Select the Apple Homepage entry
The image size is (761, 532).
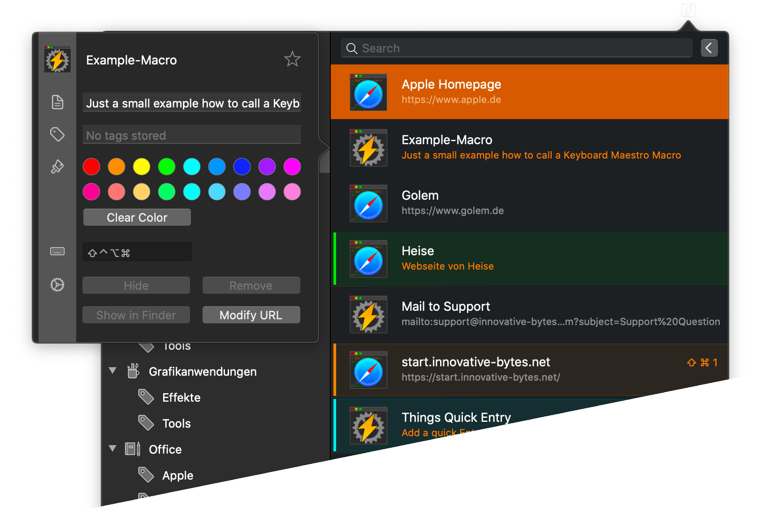[x=530, y=92]
